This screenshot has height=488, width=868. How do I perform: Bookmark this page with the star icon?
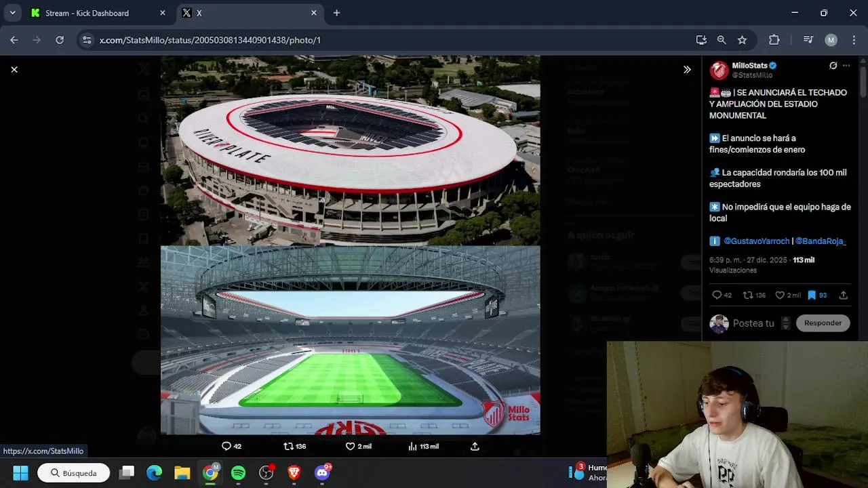(x=742, y=40)
